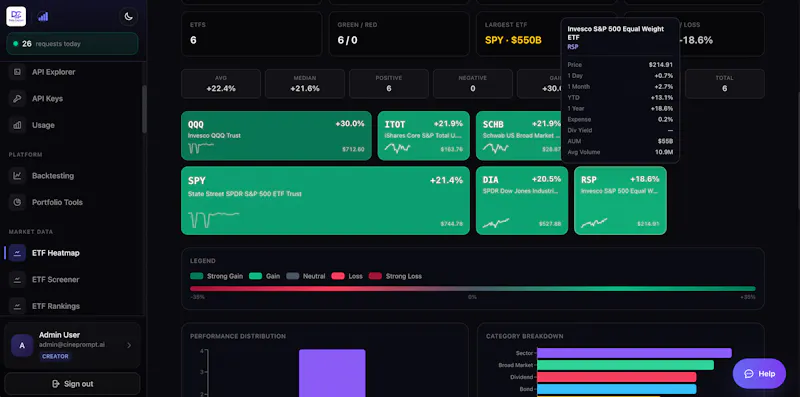Click the ETFS count card
The width and height of the screenshot is (800, 397).
point(252,34)
